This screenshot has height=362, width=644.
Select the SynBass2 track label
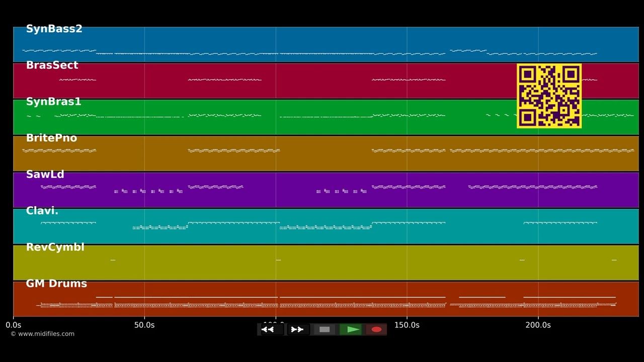[x=54, y=29]
